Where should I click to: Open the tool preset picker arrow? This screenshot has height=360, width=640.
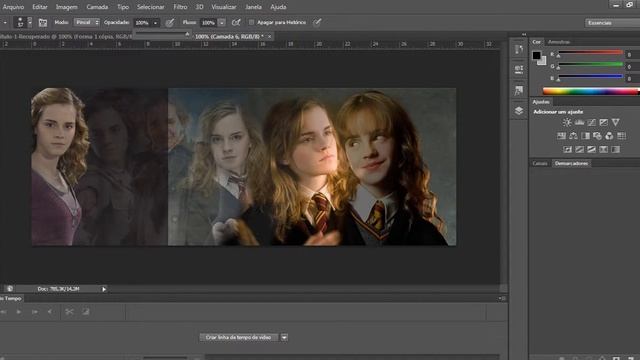coord(5,23)
